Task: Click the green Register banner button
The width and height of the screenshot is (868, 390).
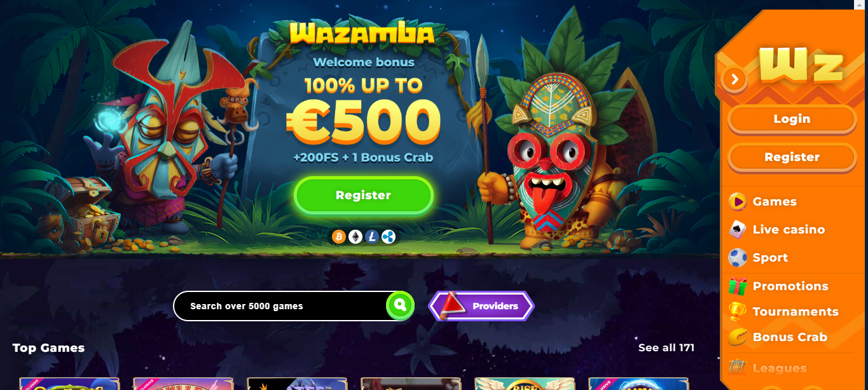Action: pos(364,195)
